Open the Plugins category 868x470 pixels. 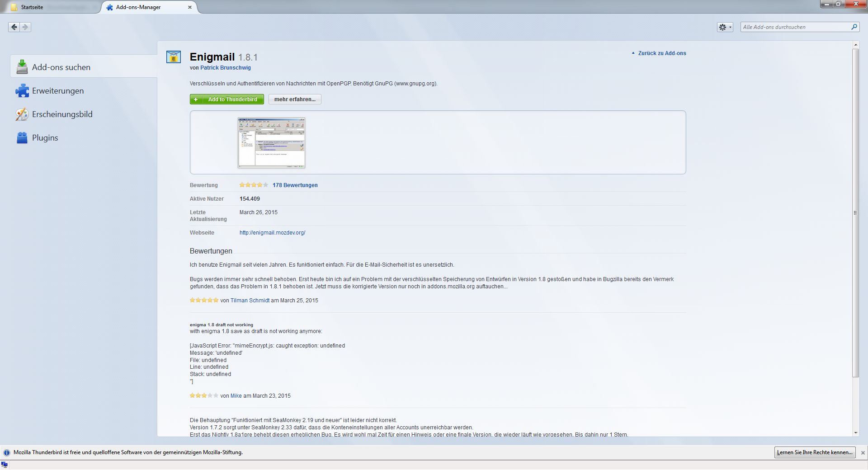[x=45, y=138]
